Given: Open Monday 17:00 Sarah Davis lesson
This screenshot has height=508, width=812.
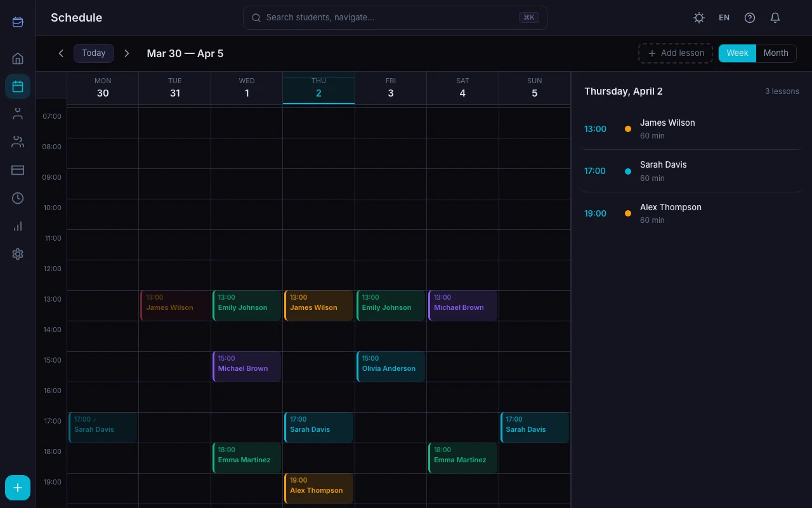Looking at the screenshot, I should (103, 427).
